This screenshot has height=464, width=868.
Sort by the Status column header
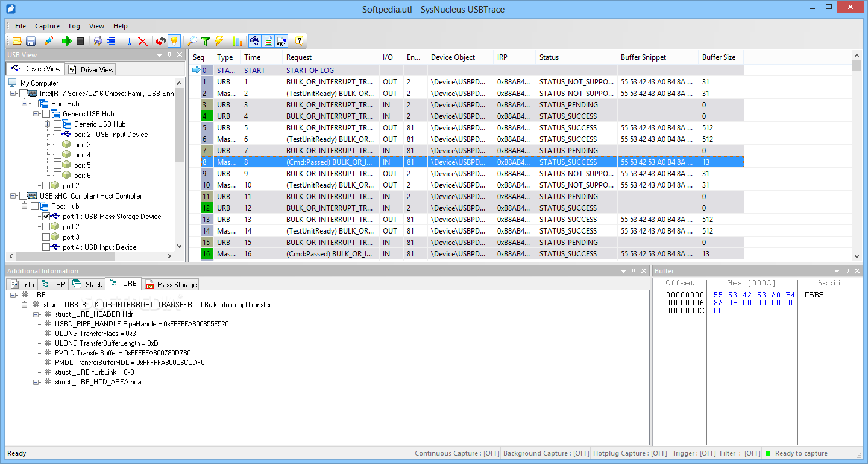point(576,57)
